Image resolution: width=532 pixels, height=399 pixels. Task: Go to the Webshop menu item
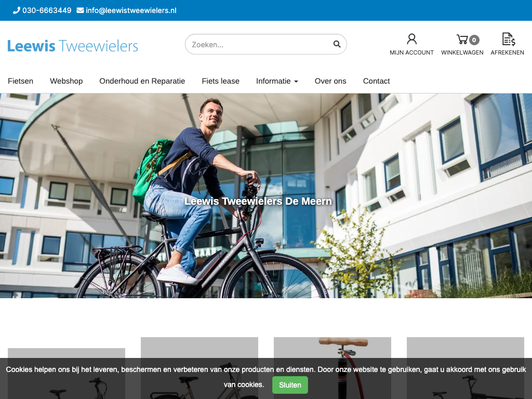(x=66, y=81)
